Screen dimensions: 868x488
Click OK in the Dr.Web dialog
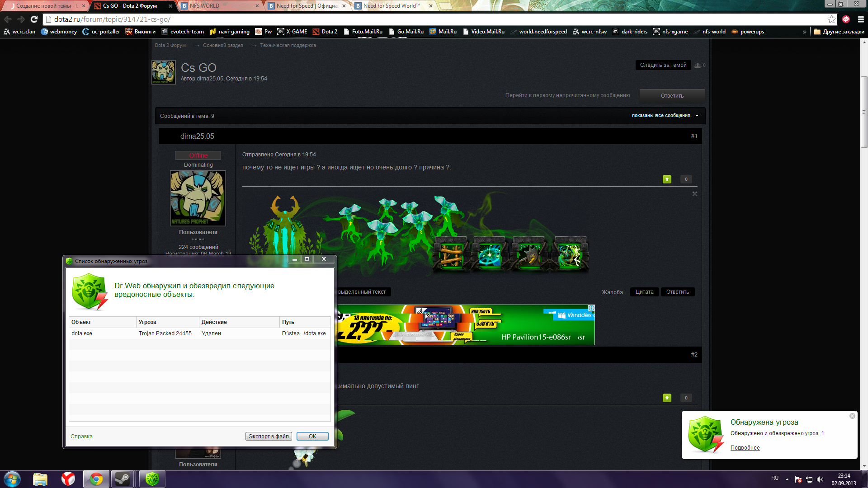pos(312,436)
